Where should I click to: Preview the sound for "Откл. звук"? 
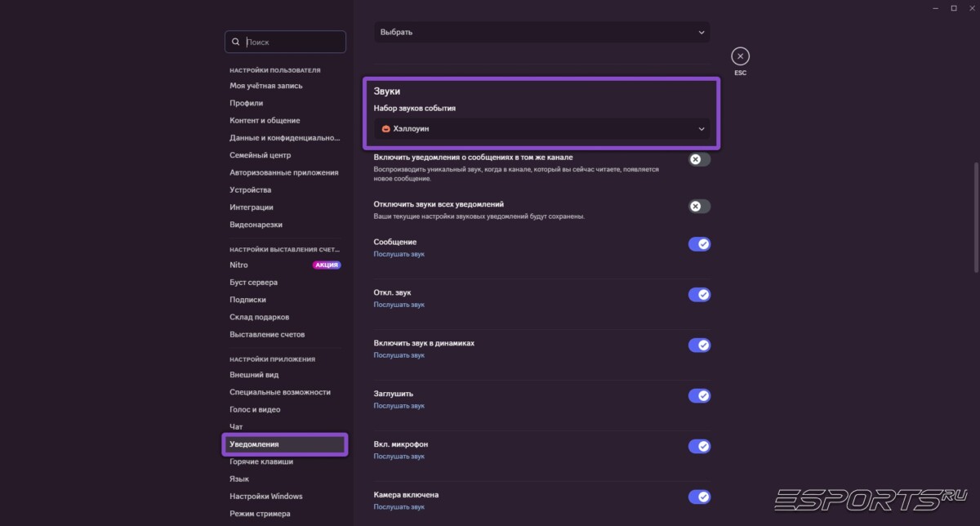(399, 305)
